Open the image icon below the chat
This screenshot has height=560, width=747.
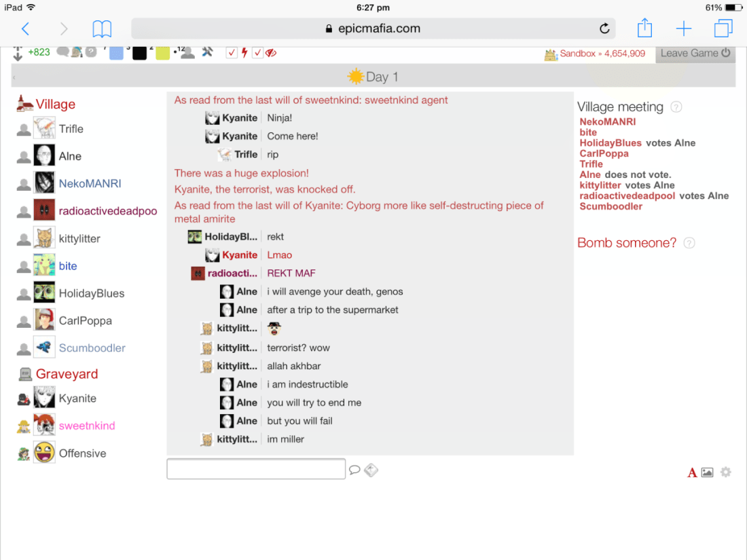(707, 472)
